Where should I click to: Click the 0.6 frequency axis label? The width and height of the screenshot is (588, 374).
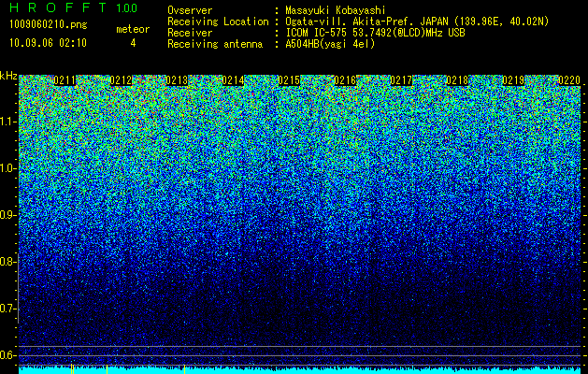(x=7, y=355)
